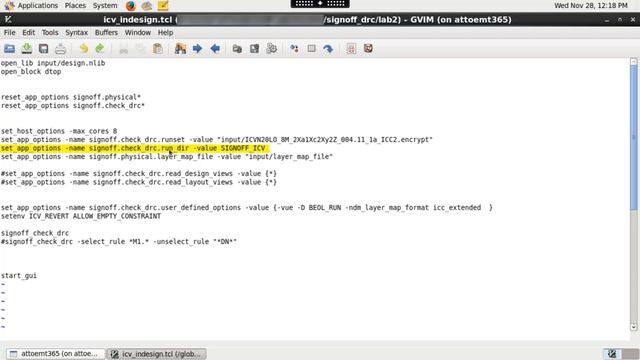
Task: Click the user_defined_options line
Action: pos(247,207)
